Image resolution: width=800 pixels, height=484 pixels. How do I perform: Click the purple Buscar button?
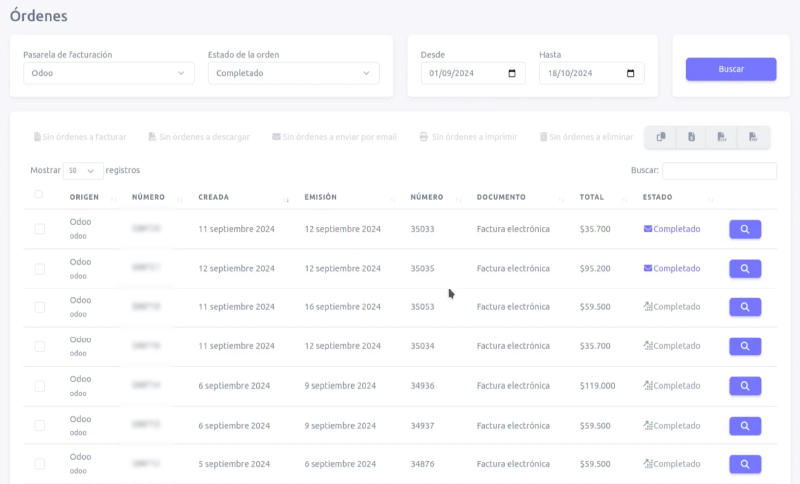731,69
